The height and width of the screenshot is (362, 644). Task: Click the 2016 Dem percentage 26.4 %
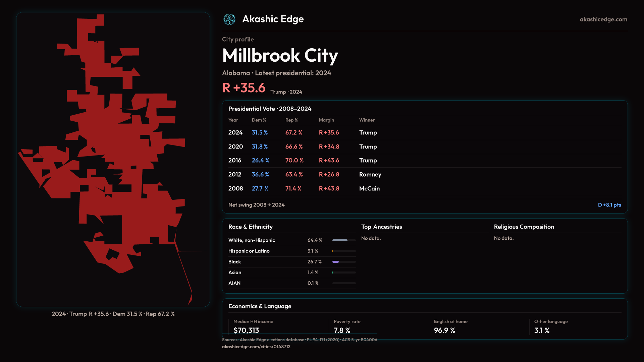click(x=260, y=161)
